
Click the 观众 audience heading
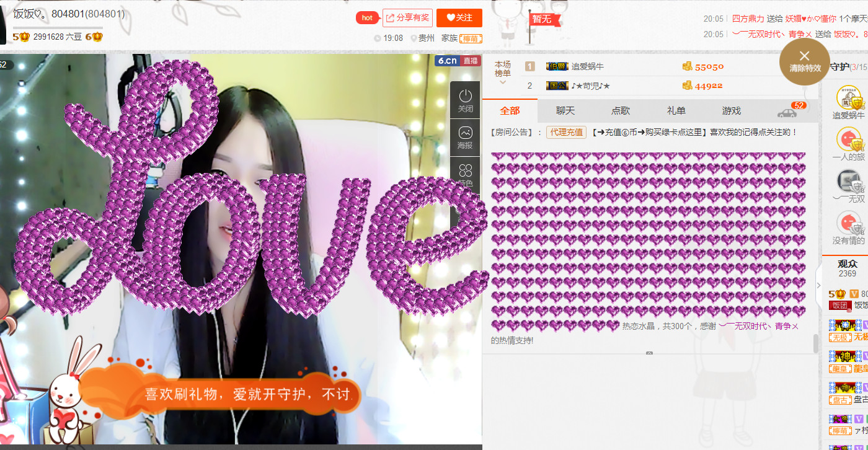848,263
